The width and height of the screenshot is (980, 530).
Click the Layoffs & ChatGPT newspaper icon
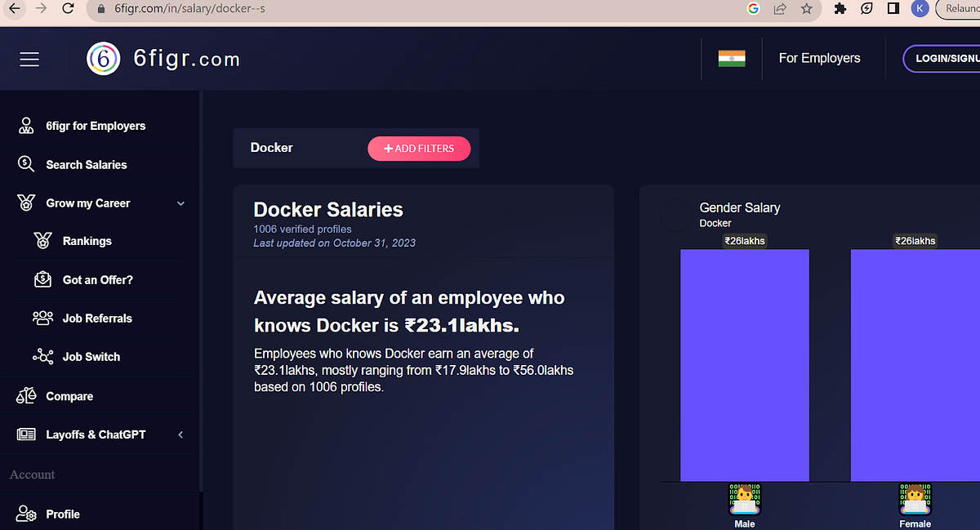click(26, 434)
